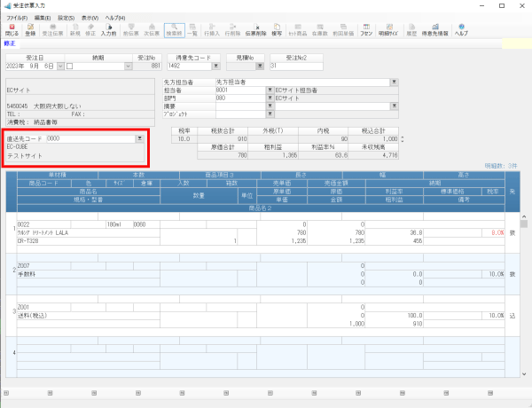This screenshot has width=532, height=408.
Task: Select row 3 product code 2001
Action: pos(43,307)
